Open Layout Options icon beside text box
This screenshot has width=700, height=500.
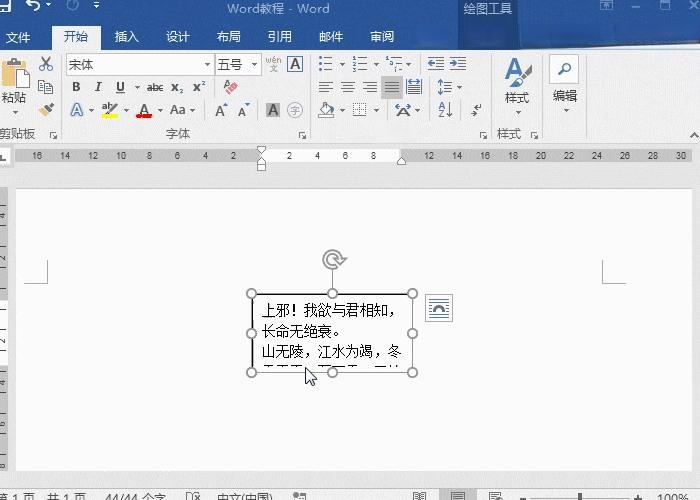coord(438,308)
